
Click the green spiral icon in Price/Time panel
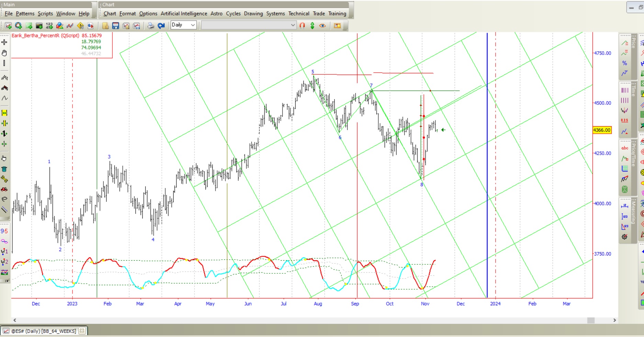(x=625, y=189)
